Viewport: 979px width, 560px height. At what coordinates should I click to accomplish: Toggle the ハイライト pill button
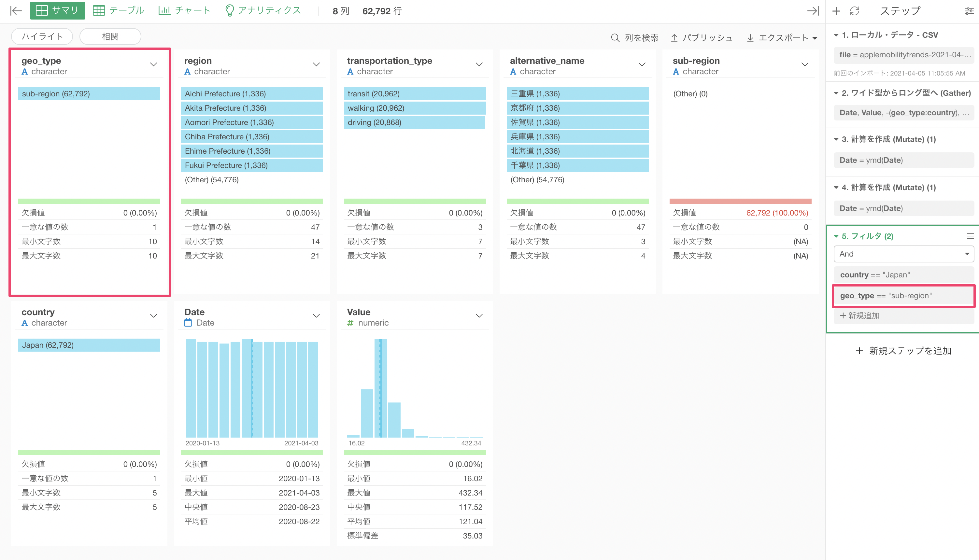click(x=42, y=36)
